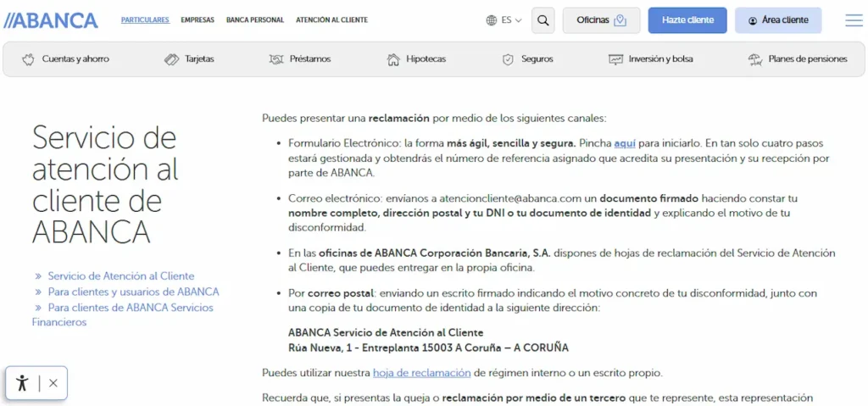This screenshot has height=406, width=868.
Task: Open the hamburger menu icon
Action: tap(854, 20)
